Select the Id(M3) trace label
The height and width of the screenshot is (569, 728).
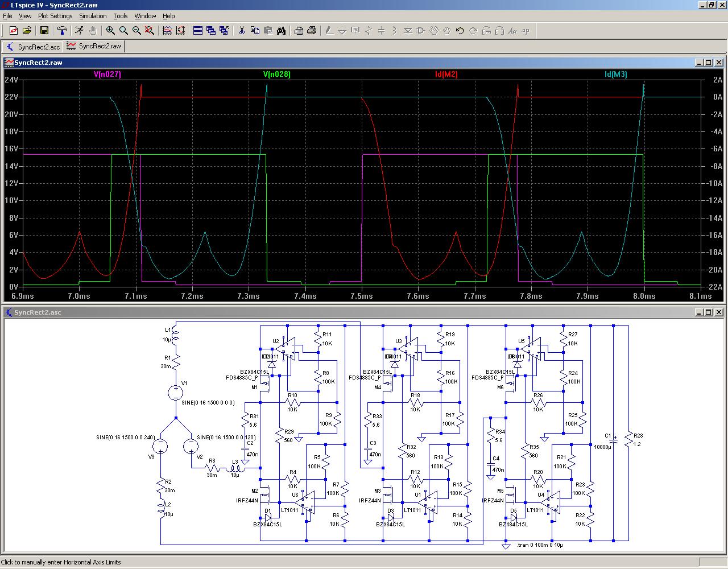tap(615, 75)
